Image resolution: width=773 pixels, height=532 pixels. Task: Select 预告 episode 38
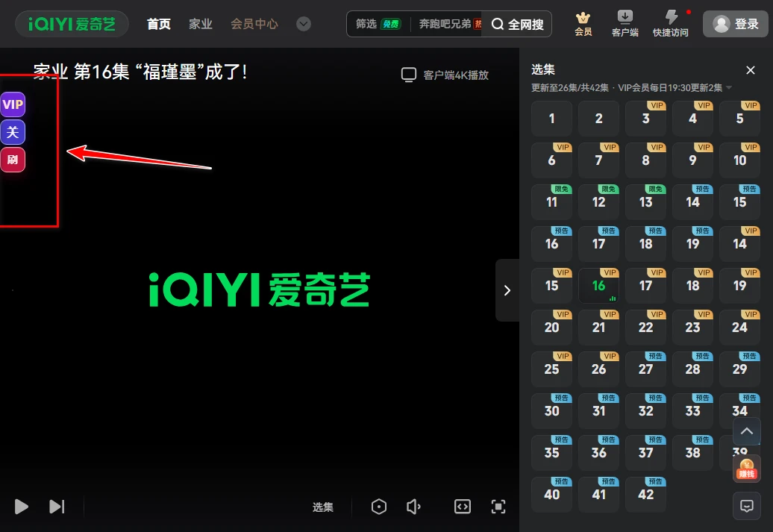[x=692, y=453]
